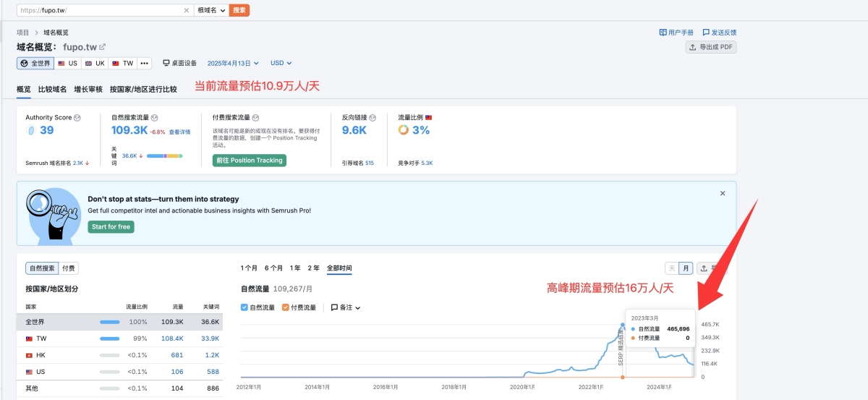The width and height of the screenshot is (868, 400).
Task: Select the 全世界 database button
Action: (35, 63)
